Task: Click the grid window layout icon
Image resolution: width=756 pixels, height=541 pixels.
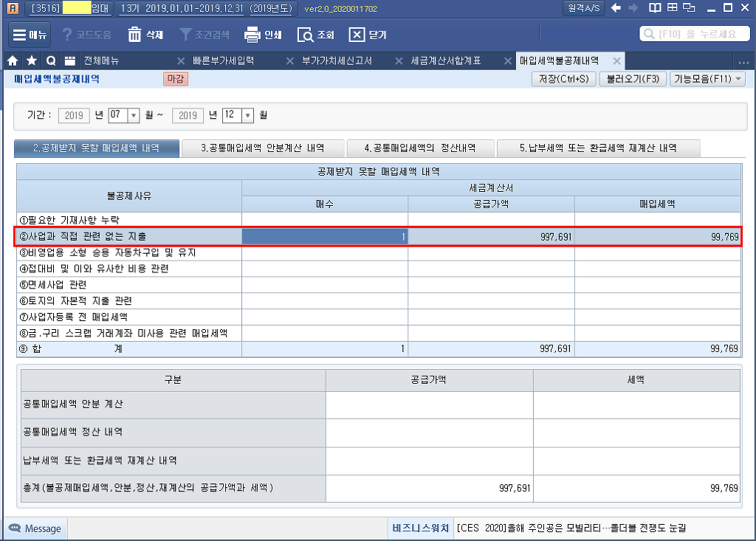Action: pos(672,7)
